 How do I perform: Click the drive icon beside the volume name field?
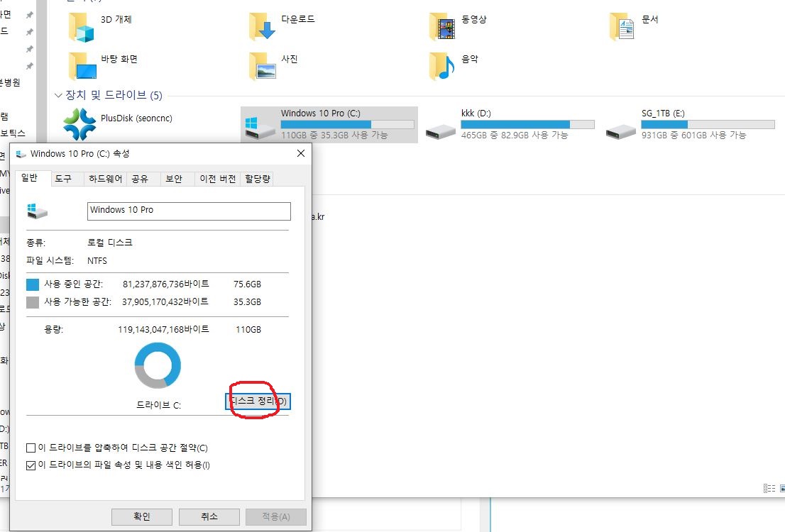tap(37, 211)
